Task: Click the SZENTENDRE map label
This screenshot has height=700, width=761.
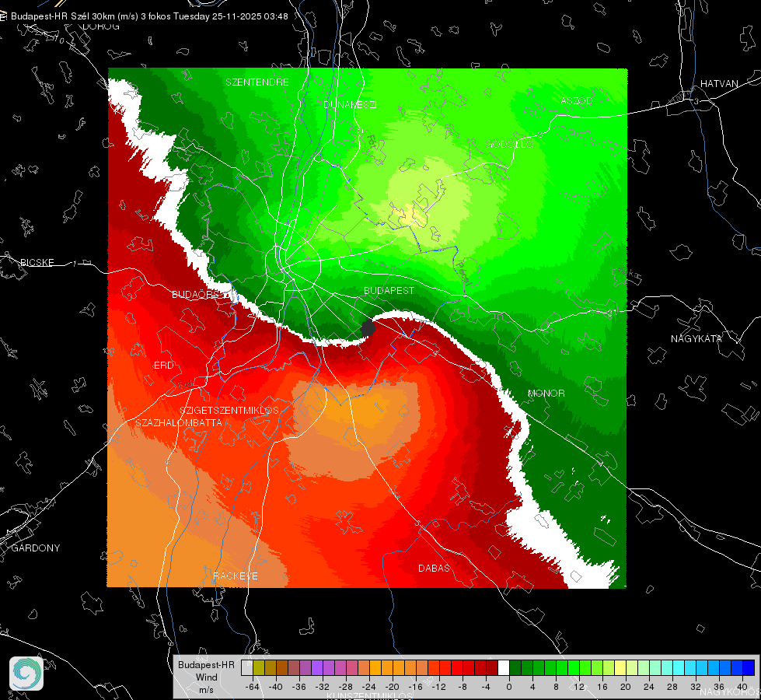Action: (x=257, y=82)
